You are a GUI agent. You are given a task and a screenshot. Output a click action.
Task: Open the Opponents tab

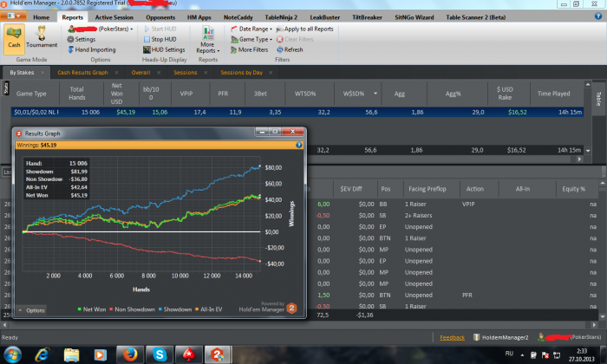(x=160, y=17)
